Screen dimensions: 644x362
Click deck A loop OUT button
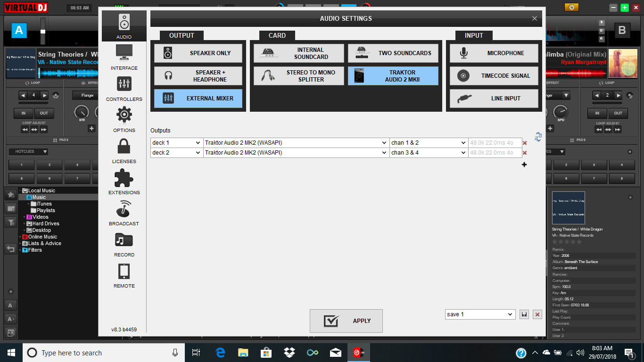point(44,113)
